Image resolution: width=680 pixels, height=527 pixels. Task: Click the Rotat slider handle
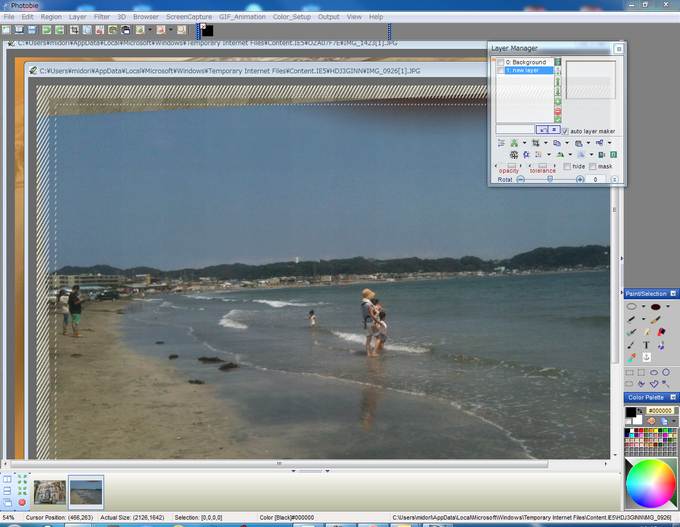[x=550, y=179]
